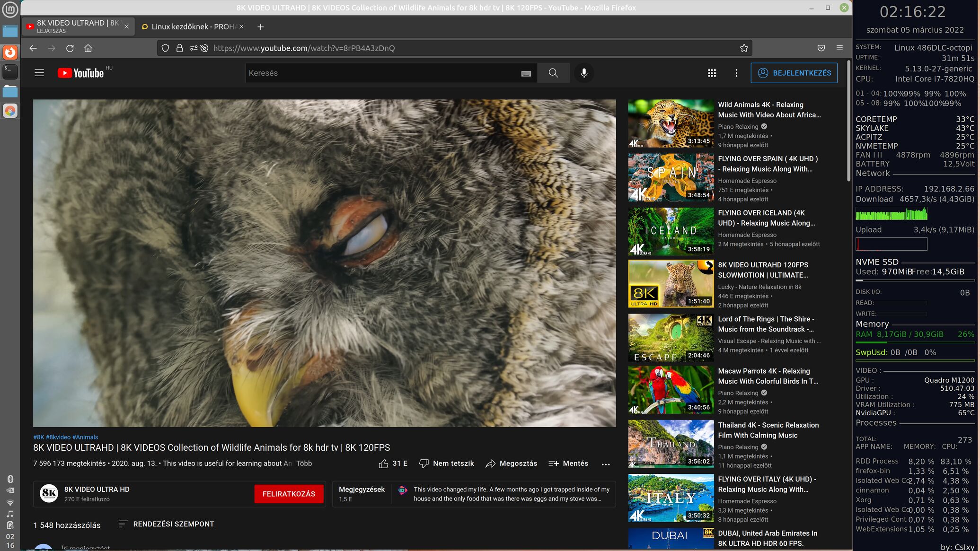Click the page vertical scrollbar

pyautogui.click(x=848, y=121)
